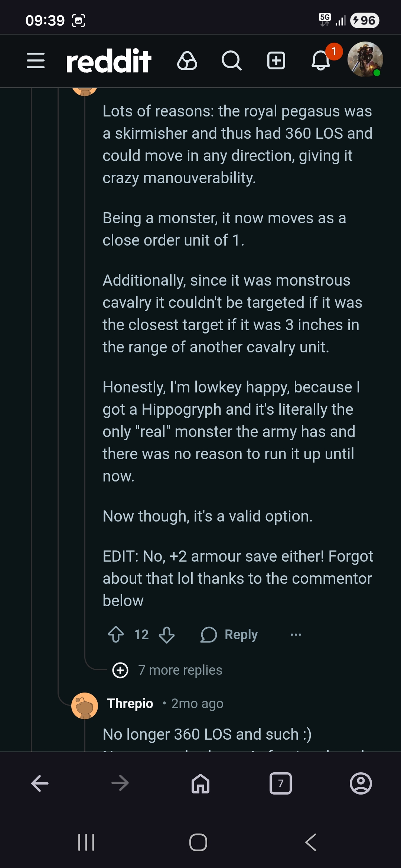The height and width of the screenshot is (868, 401).
Task: Open the comment's three-dot overflow menu
Action: click(x=296, y=634)
